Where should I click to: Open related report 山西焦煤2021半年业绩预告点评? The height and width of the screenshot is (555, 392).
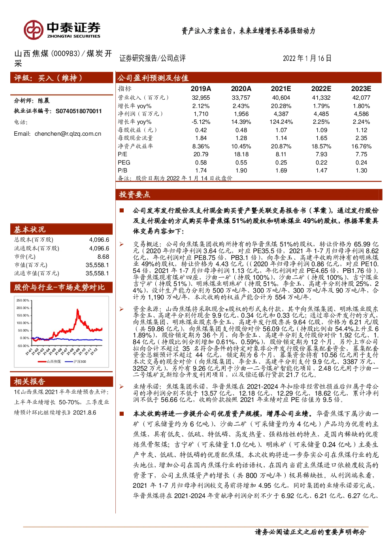point(61,402)
